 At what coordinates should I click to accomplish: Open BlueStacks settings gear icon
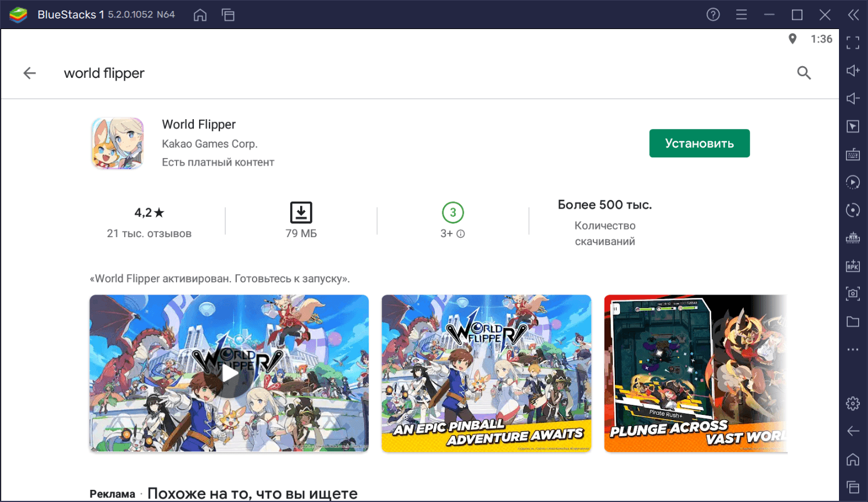point(853,403)
